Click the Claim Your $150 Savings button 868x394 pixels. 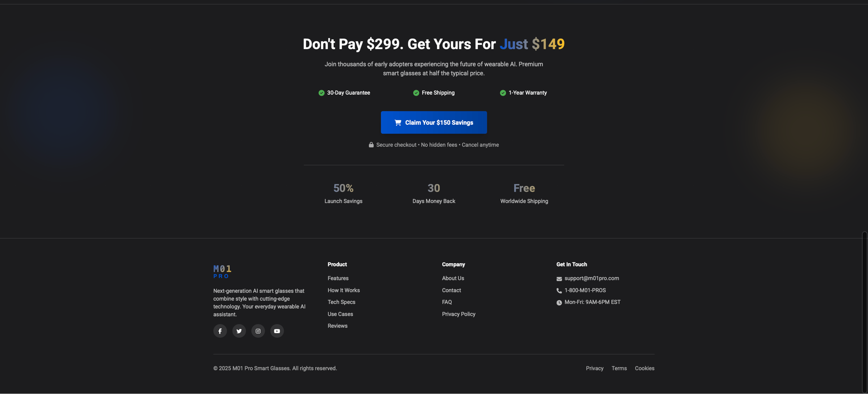434,123
